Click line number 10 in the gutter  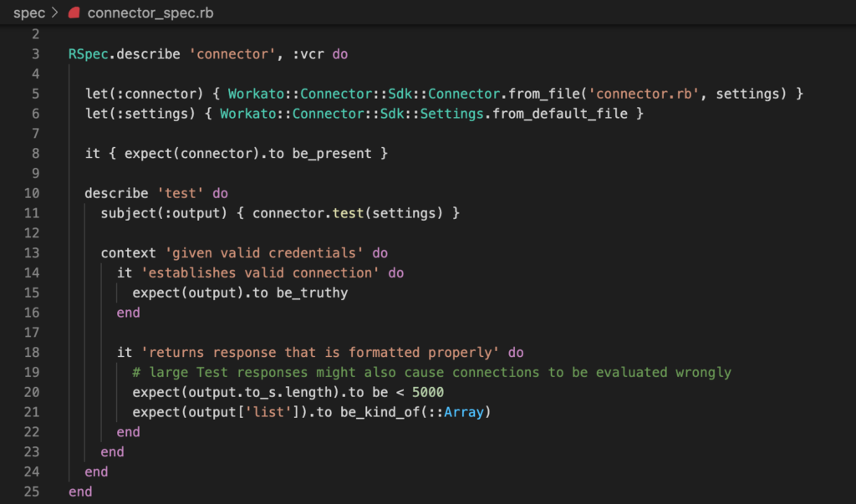pos(32,193)
